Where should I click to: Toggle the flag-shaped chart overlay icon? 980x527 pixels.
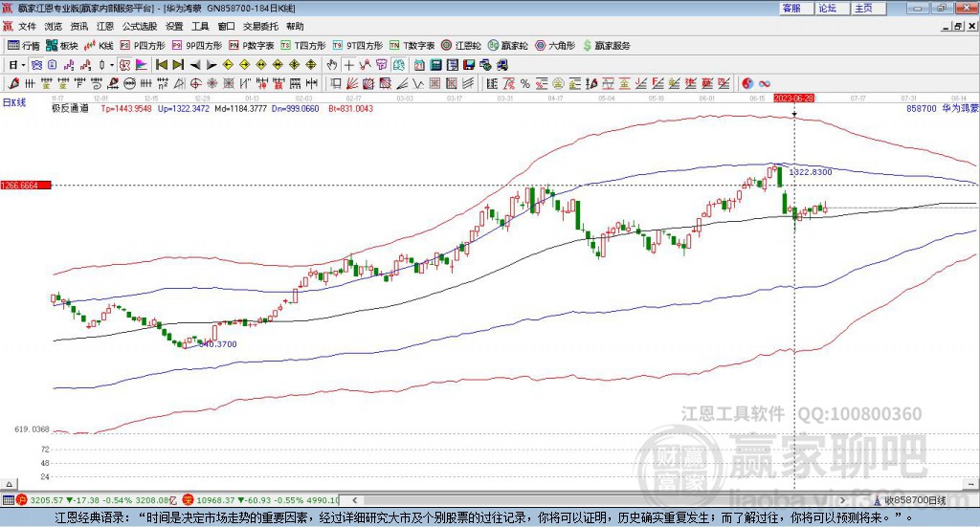point(142,65)
